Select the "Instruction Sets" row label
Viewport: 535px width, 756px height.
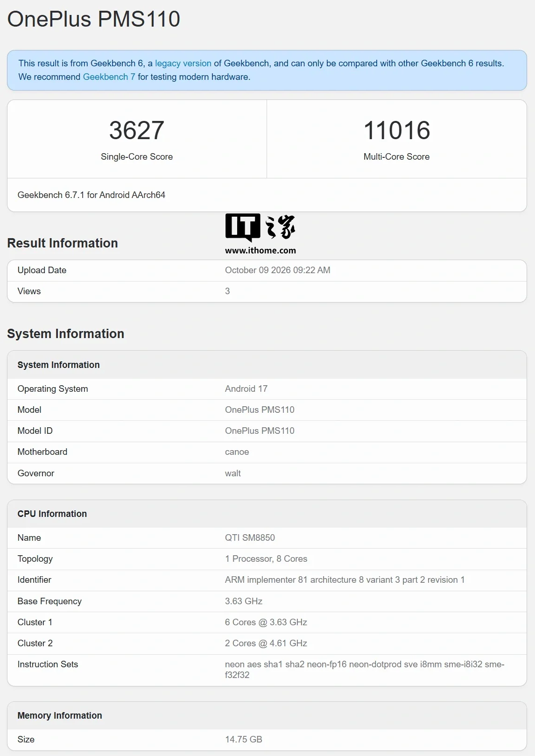[48, 664]
